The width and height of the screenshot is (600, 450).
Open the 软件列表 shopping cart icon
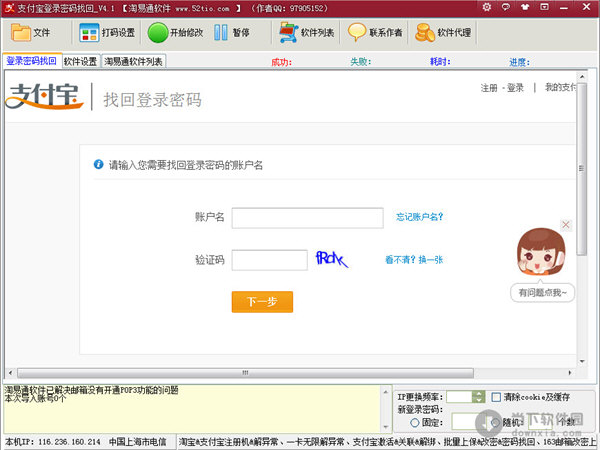(289, 33)
